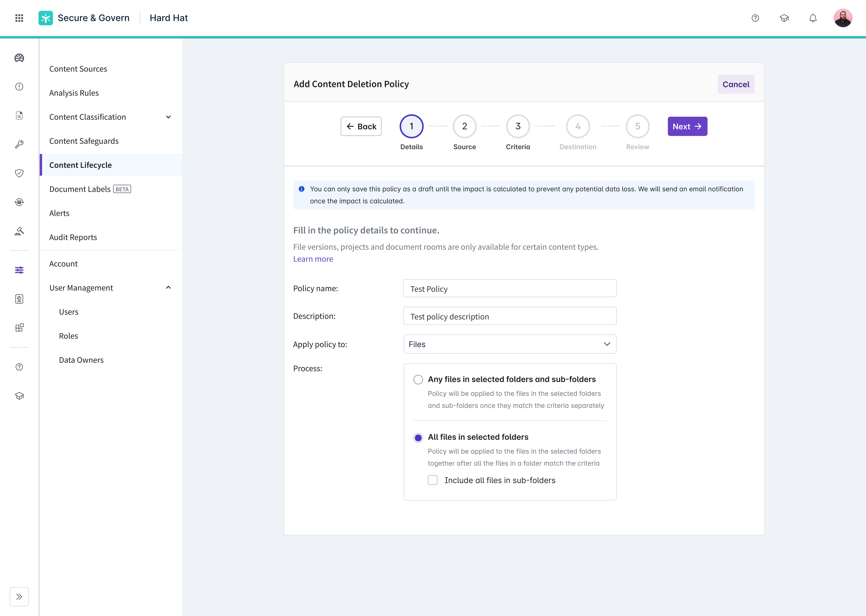
Task: Open Data Owners under User Management
Action: tap(81, 360)
